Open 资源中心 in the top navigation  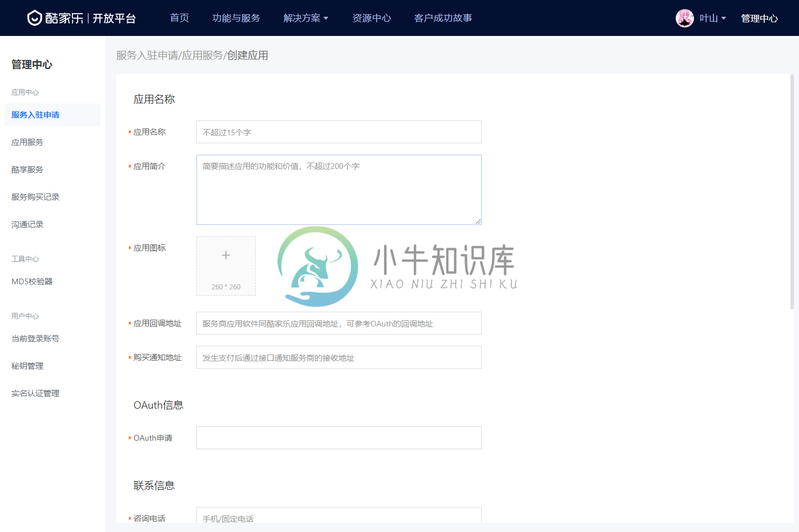372,18
